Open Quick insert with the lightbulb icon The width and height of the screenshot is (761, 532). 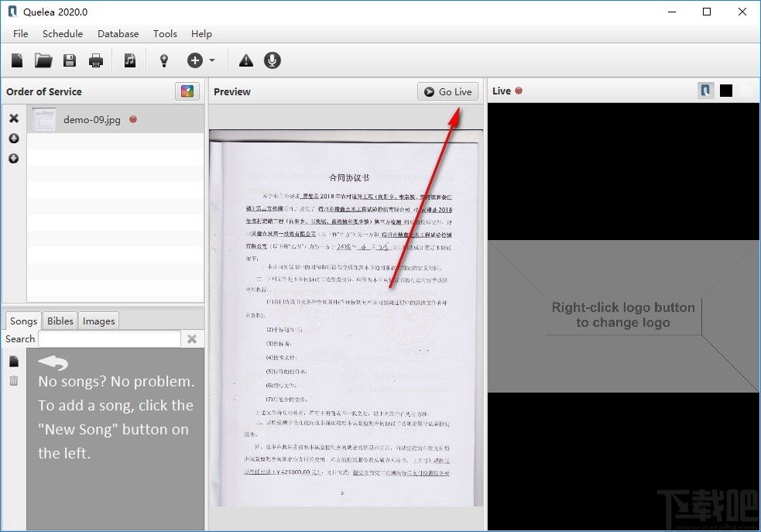pos(163,60)
